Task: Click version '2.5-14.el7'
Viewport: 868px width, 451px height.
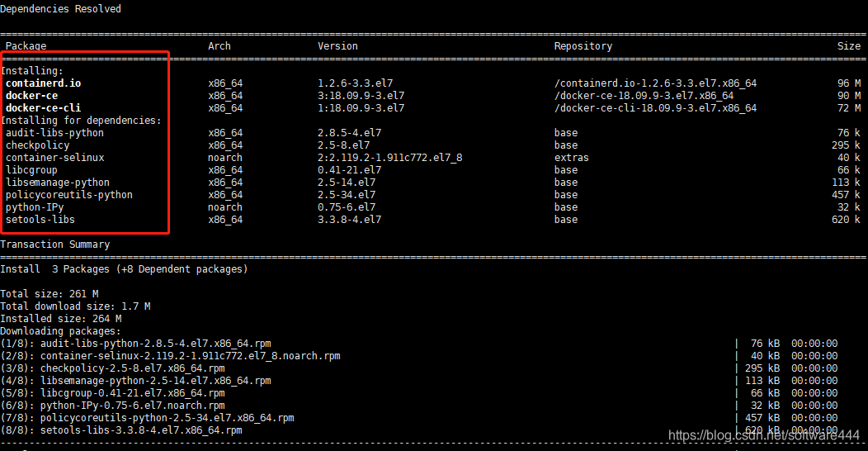Action: click(347, 183)
